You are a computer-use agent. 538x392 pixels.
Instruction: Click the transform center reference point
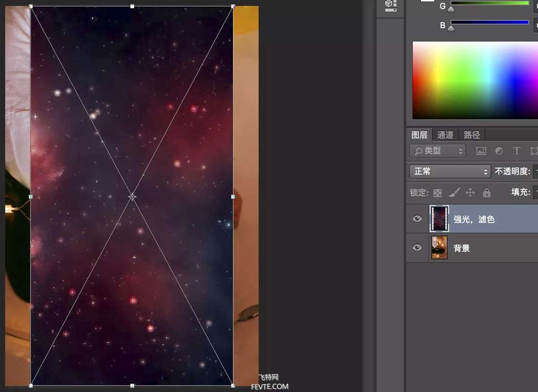click(x=132, y=196)
